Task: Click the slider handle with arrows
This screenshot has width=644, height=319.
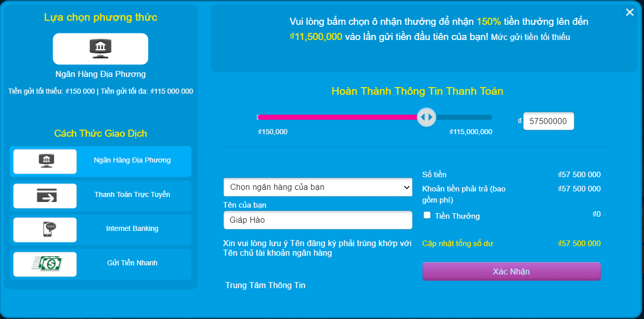Action: [426, 117]
